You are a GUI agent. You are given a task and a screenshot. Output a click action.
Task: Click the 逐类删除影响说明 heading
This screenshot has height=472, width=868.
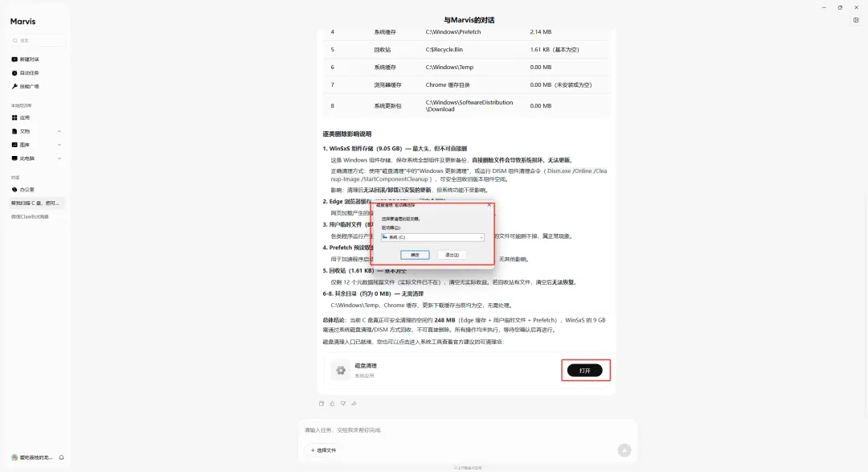pyautogui.click(x=347, y=134)
